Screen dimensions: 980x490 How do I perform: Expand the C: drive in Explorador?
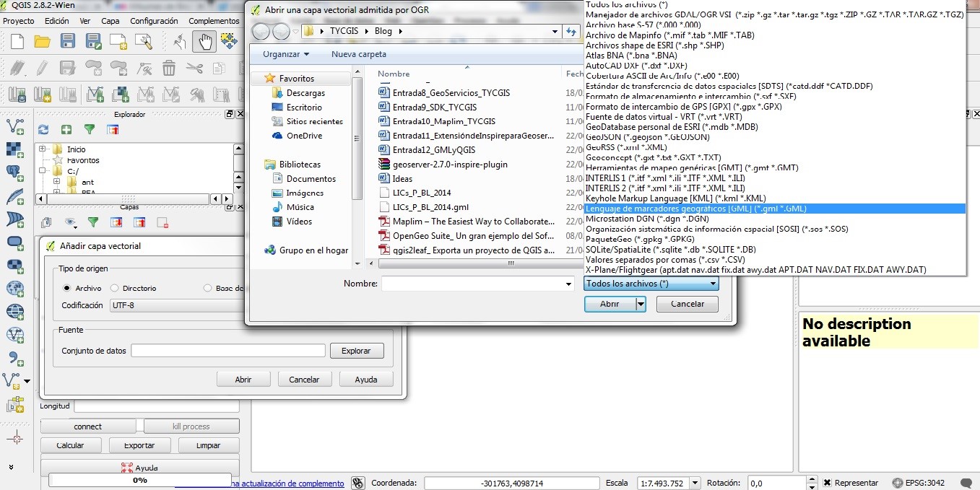point(42,170)
